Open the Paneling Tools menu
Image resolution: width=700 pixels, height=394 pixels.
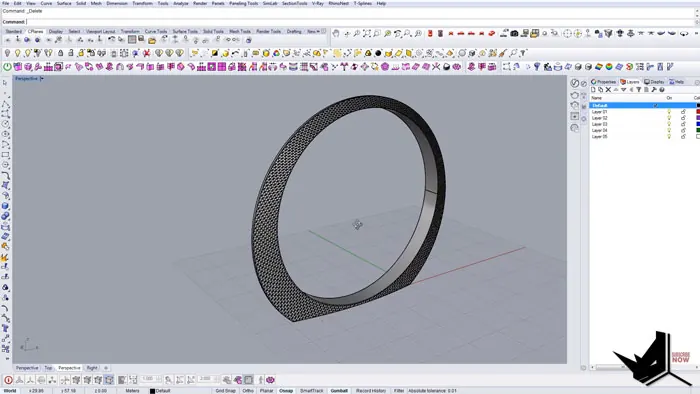[243, 3]
